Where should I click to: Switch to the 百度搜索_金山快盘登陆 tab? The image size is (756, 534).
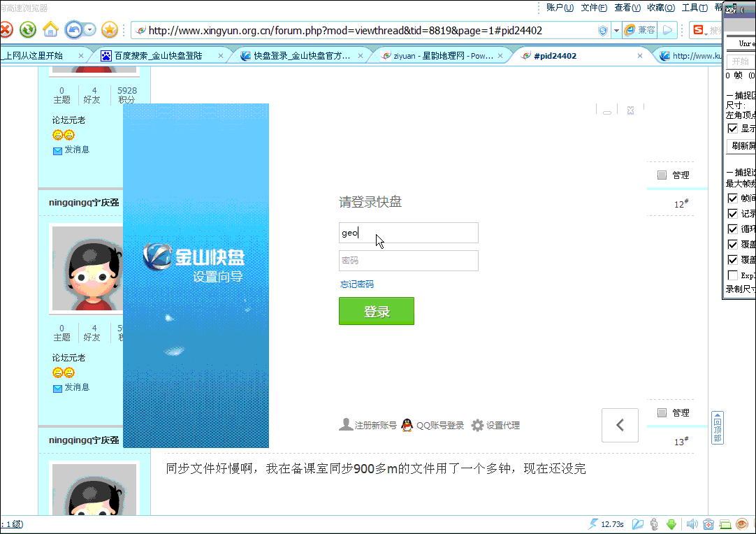click(158, 56)
